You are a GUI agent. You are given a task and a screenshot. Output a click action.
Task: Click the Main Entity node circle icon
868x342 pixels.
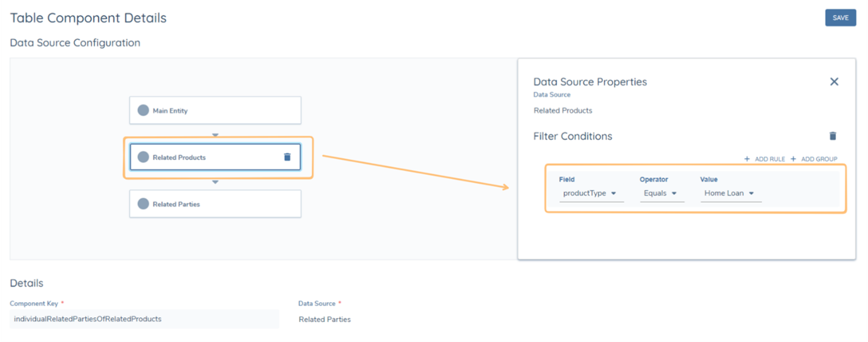click(x=143, y=111)
